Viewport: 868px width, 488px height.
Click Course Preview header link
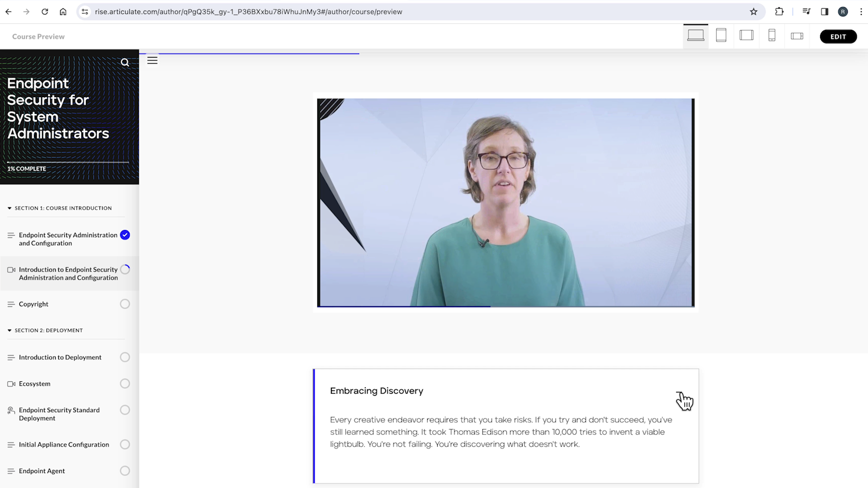pos(38,37)
